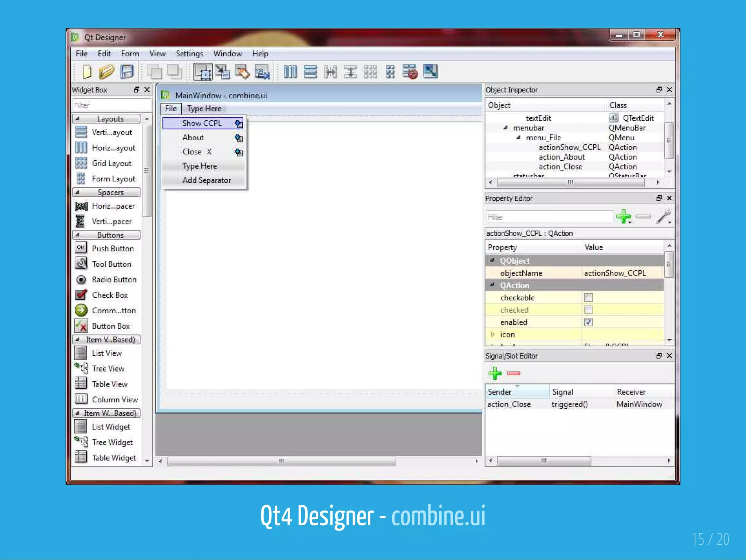Add dynamic property with green plus in Property Editor
The image size is (746, 560).
(624, 216)
